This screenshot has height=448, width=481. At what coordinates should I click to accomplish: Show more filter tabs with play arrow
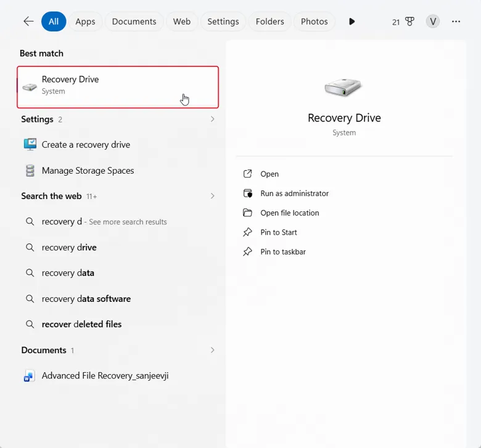[x=352, y=22]
